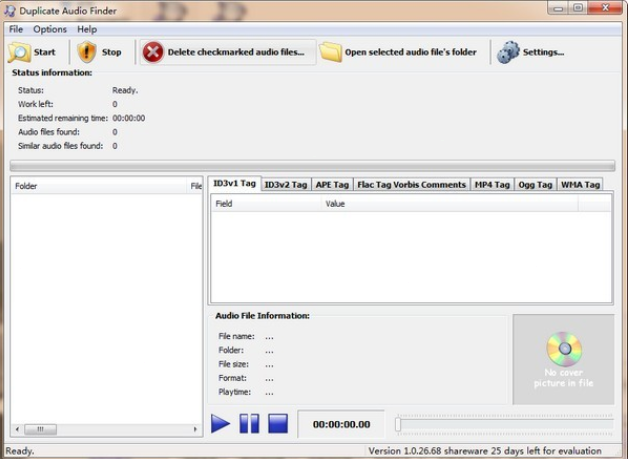Pause audio playback
The width and height of the screenshot is (629, 459).
point(249,424)
